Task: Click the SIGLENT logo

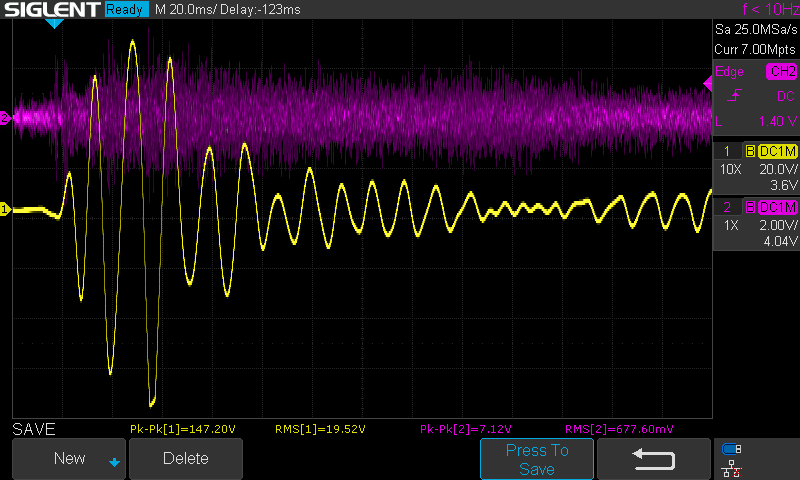Action: point(52,9)
